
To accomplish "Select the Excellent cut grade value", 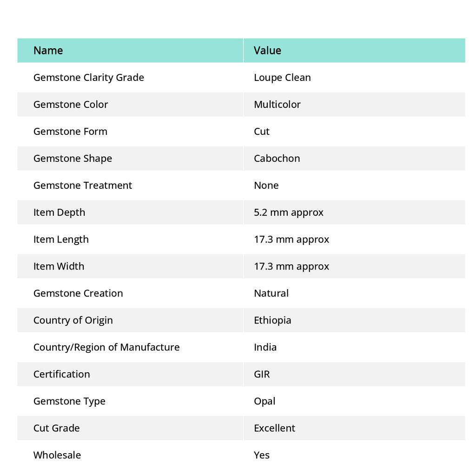I will (x=274, y=428).
